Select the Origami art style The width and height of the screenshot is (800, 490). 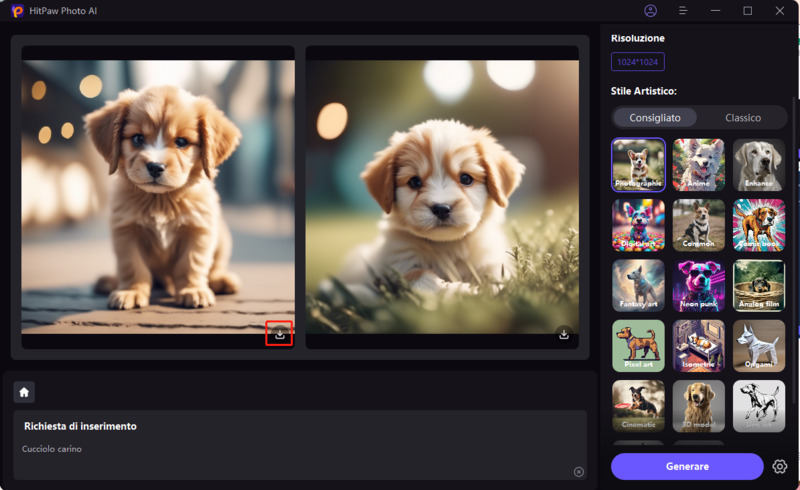click(759, 346)
